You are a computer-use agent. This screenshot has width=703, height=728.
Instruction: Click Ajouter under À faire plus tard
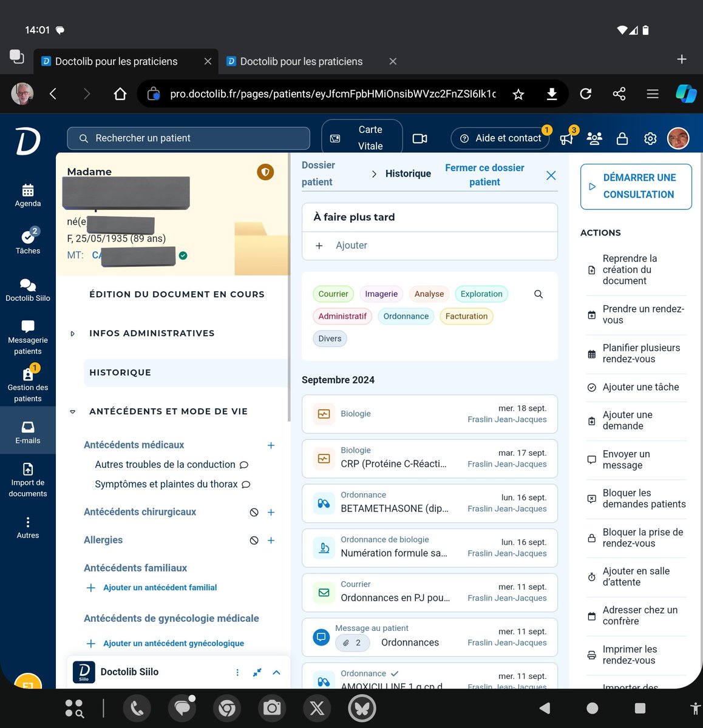click(x=351, y=246)
